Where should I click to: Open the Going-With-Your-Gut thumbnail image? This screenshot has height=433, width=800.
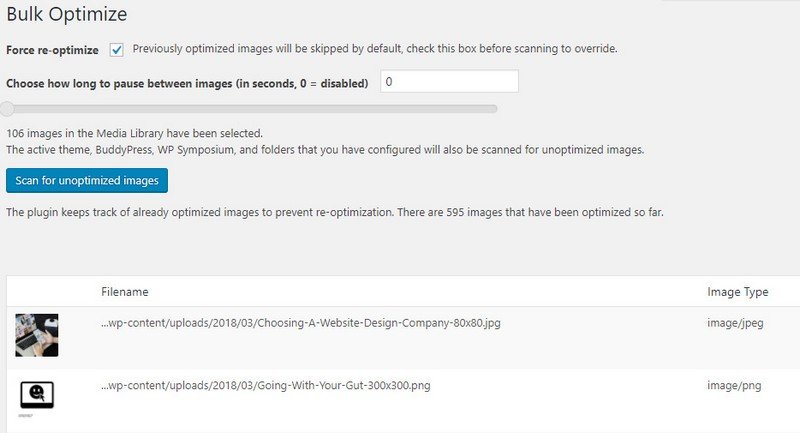pyautogui.click(x=37, y=395)
